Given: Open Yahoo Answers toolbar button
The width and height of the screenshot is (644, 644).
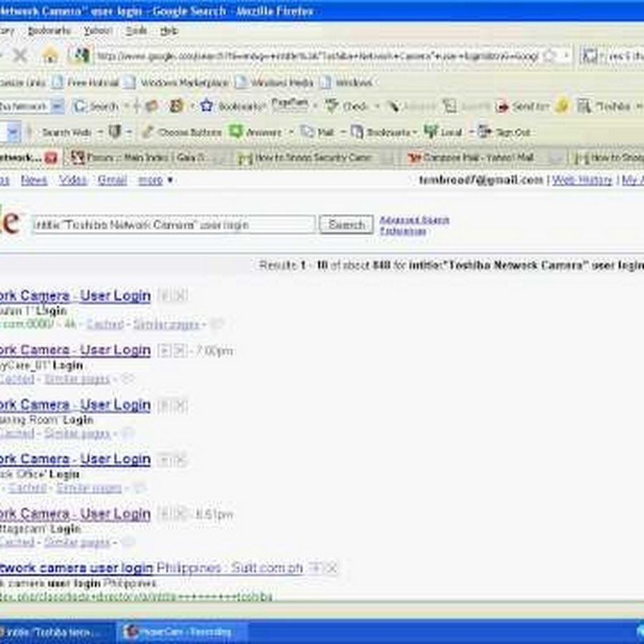Looking at the screenshot, I should tap(255, 132).
